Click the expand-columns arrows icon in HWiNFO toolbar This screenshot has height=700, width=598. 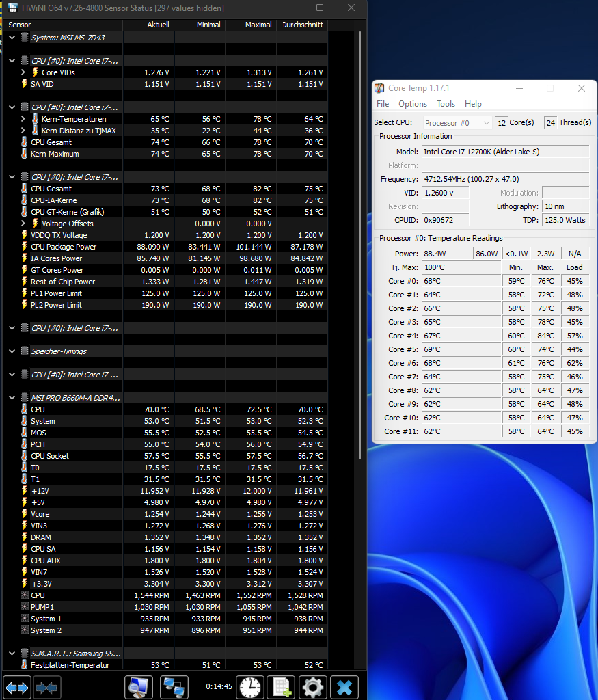click(x=17, y=687)
